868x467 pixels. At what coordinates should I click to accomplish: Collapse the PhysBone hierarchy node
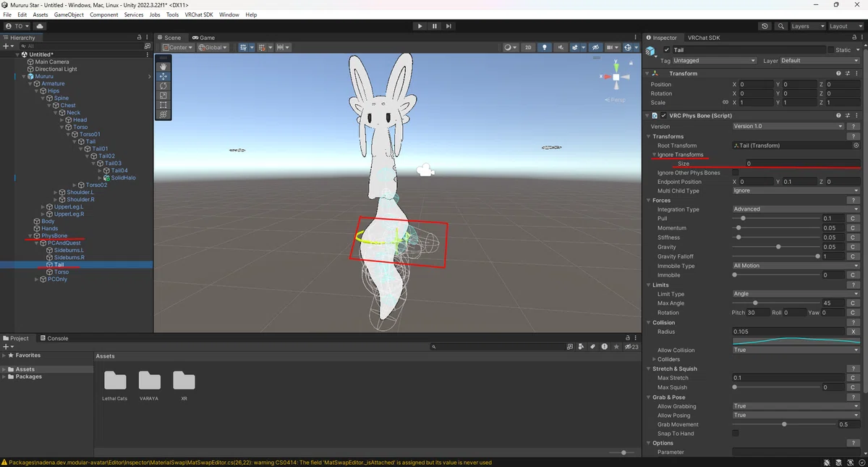[30, 236]
